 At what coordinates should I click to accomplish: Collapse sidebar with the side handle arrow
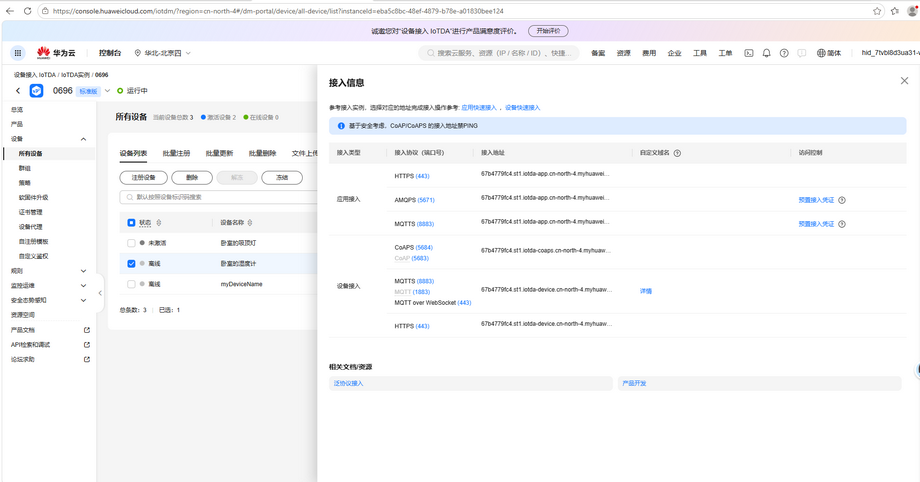100,293
